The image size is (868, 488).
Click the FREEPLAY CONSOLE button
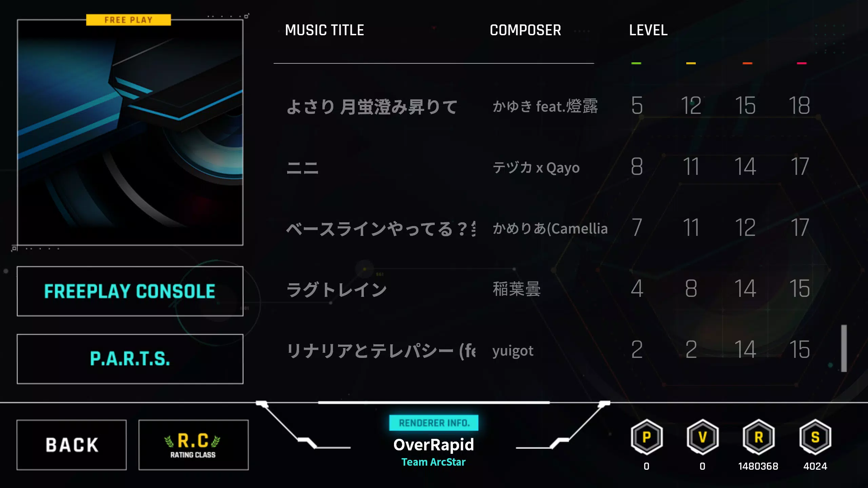(x=130, y=291)
